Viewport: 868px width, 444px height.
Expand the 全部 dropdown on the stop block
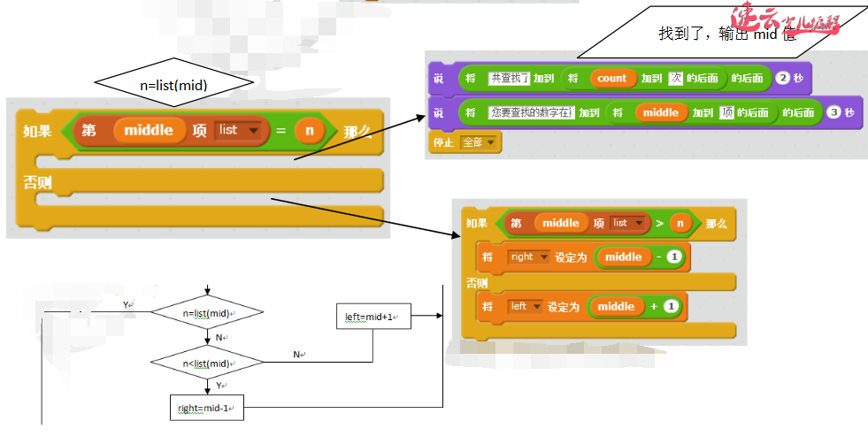coord(480,142)
